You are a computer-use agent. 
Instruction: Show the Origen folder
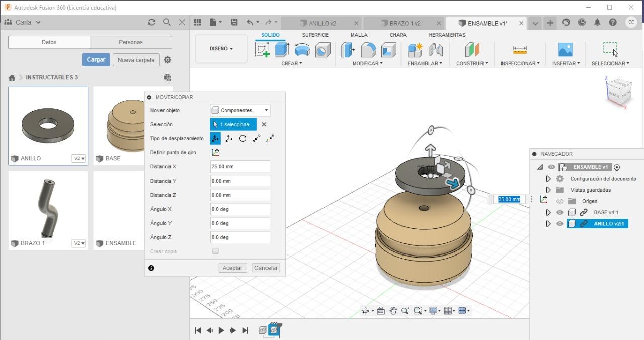click(x=560, y=201)
